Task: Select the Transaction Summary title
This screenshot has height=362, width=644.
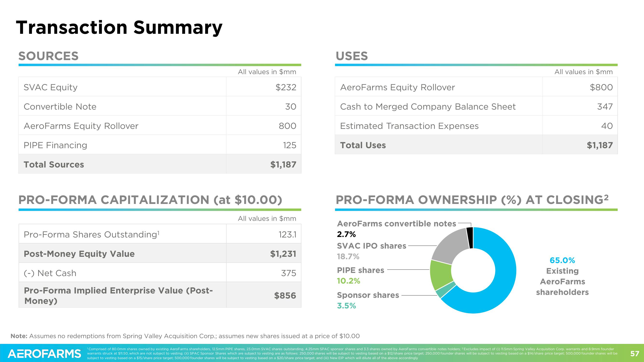Action: point(119,28)
